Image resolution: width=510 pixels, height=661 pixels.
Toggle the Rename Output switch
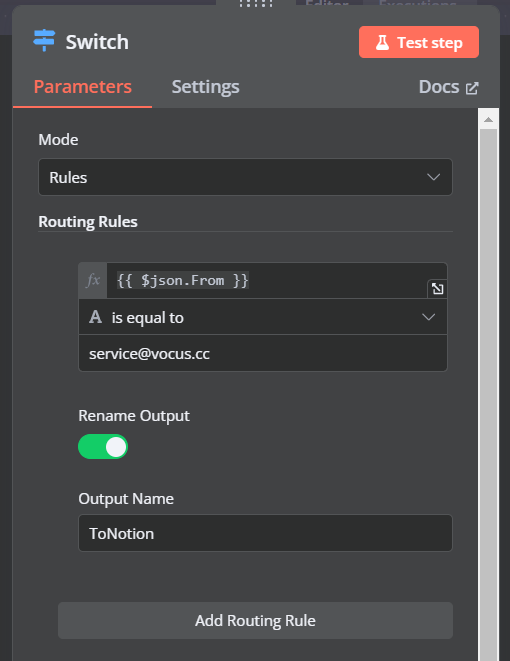(x=103, y=447)
